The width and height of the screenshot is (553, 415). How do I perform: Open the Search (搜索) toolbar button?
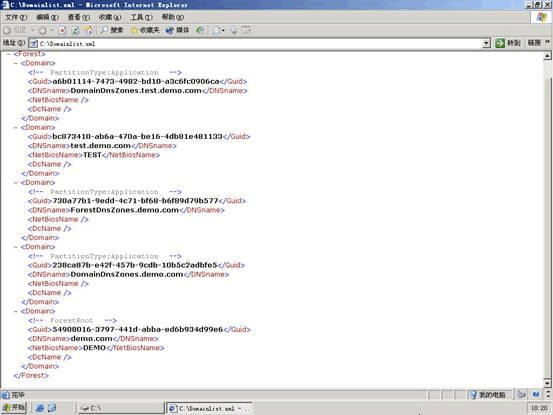point(112,30)
